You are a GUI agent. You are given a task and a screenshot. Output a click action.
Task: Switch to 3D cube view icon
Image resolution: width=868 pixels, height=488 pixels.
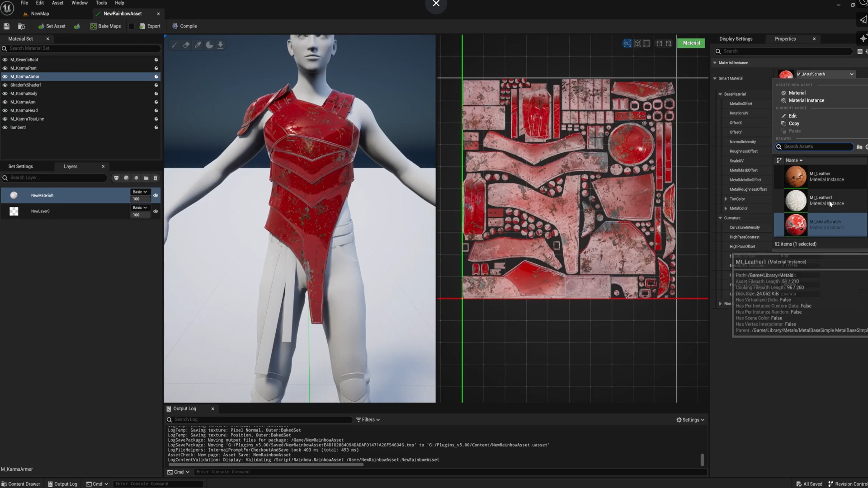[637, 43]
